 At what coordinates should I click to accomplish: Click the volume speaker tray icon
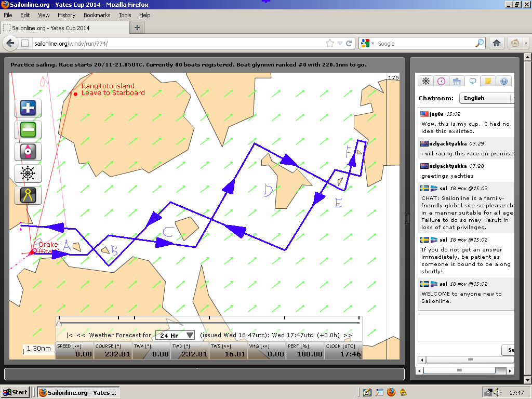click(x=497, y=393)
